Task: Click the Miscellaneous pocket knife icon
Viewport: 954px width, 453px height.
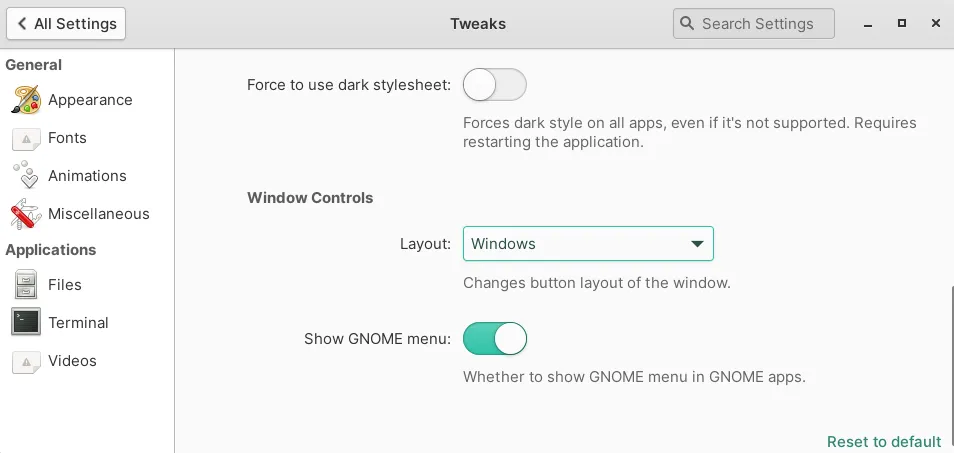Action: click(26, 214)
